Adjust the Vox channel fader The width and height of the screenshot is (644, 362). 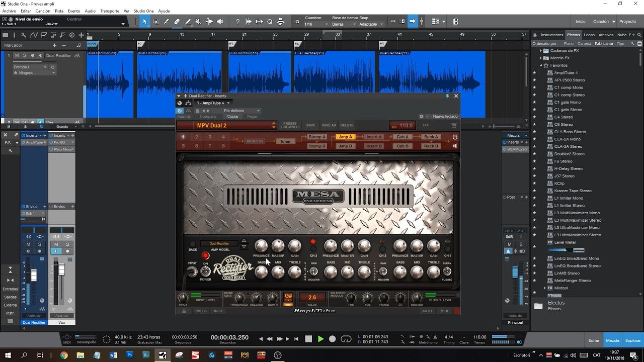pyautogui.click(x=62, y=269)
